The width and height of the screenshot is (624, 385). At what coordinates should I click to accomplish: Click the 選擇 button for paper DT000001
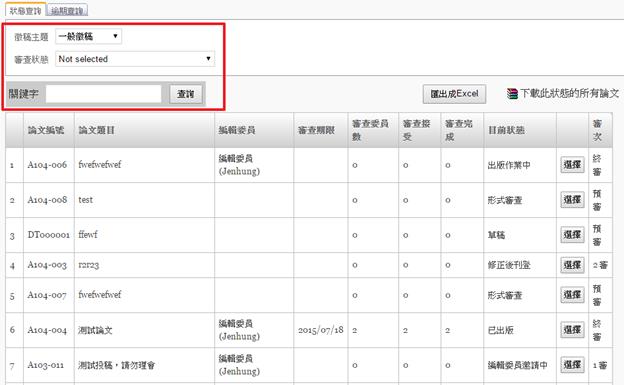pos(572,235)
